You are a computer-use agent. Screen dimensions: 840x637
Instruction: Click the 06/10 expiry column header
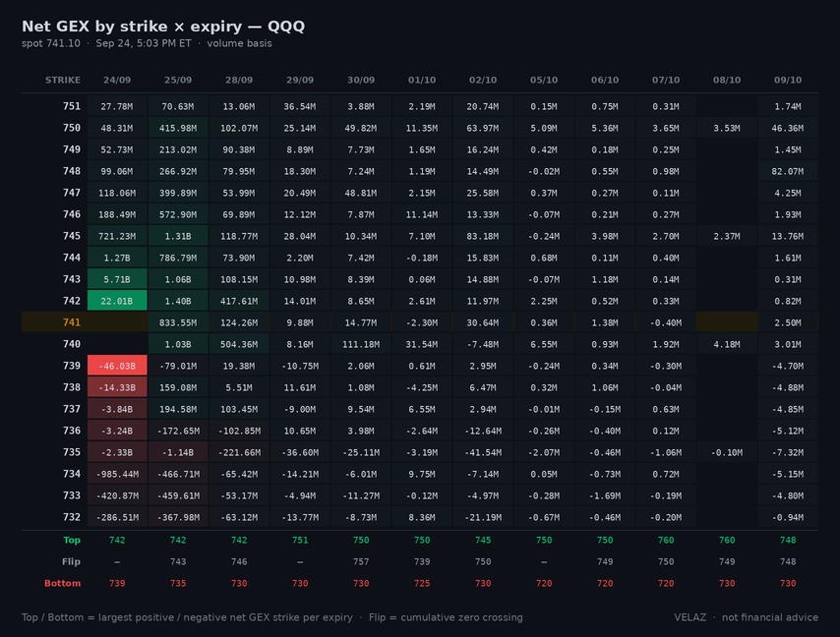(605, 80)
